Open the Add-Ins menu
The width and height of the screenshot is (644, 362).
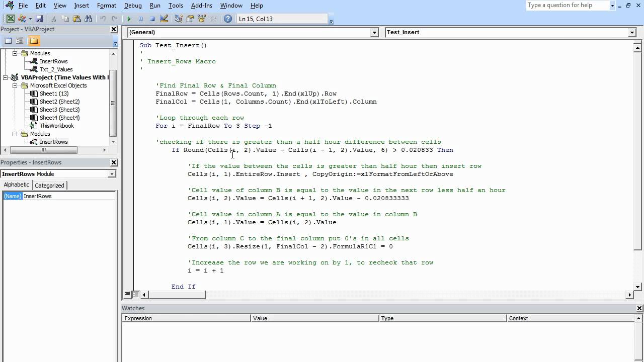201,6
